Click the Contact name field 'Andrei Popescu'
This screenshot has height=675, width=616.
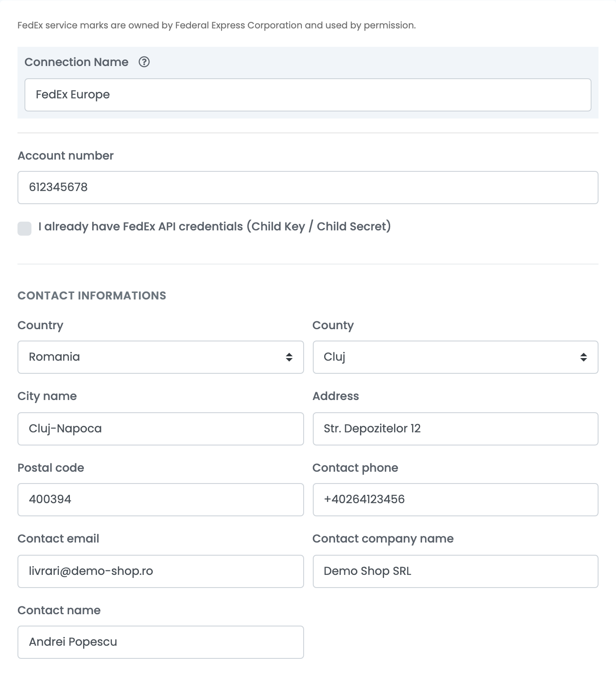pos(161,642)
